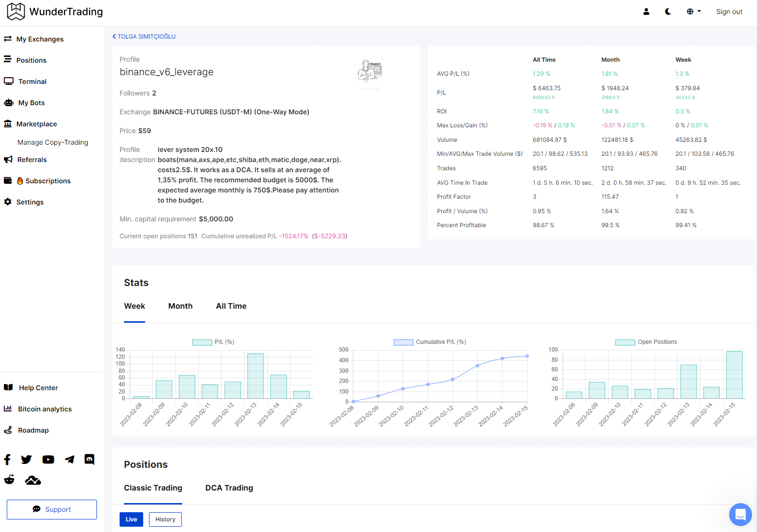Screen dimensions: 757x532
Task: Open My Exchanges in sidebar
Action: click(40, 39)
